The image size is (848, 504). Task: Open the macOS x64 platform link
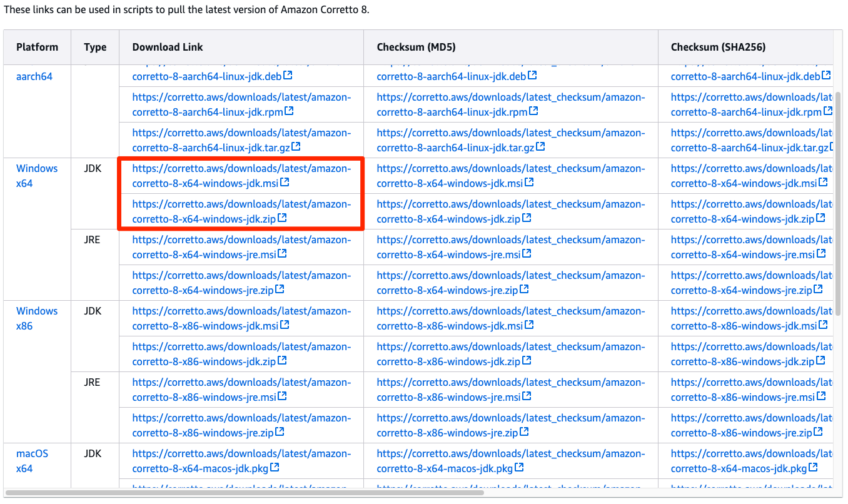coord(33,461)
